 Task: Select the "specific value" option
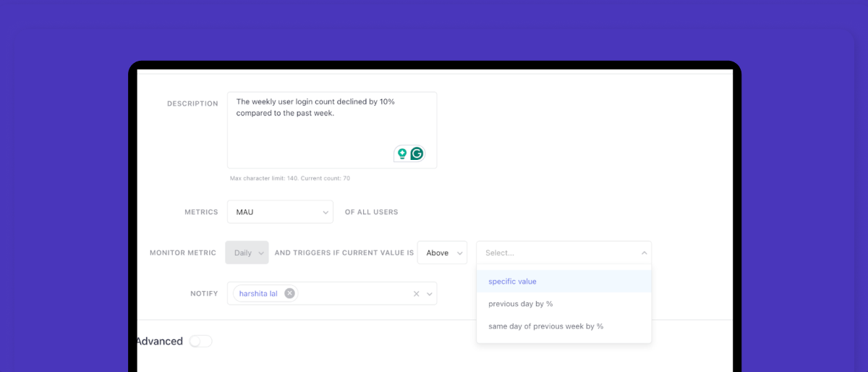click(512, 282)
